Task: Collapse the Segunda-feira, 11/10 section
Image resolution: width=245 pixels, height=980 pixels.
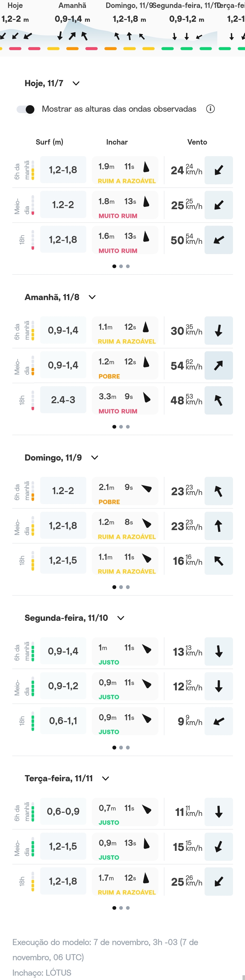Action: tap(121, 618)
